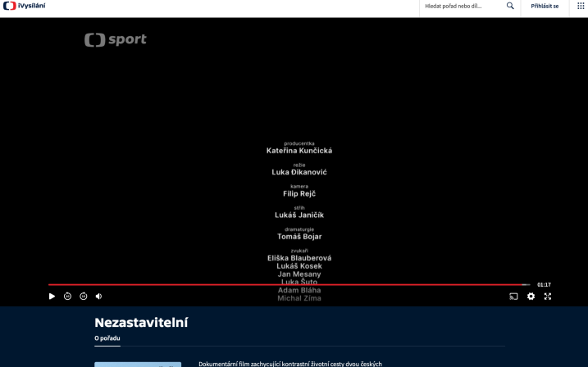
Task: Click the 'Tomáš Bojar' credit text
Action: coord(299,236)
